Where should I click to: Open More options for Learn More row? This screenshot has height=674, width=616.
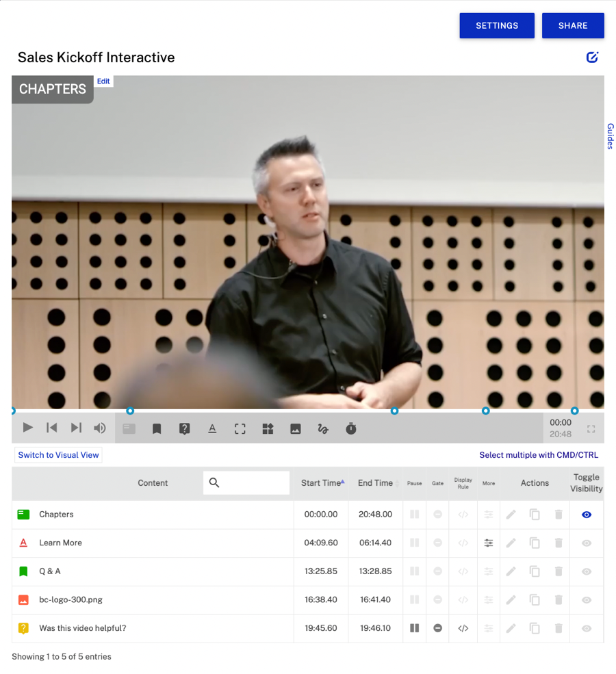pos(489,543)
